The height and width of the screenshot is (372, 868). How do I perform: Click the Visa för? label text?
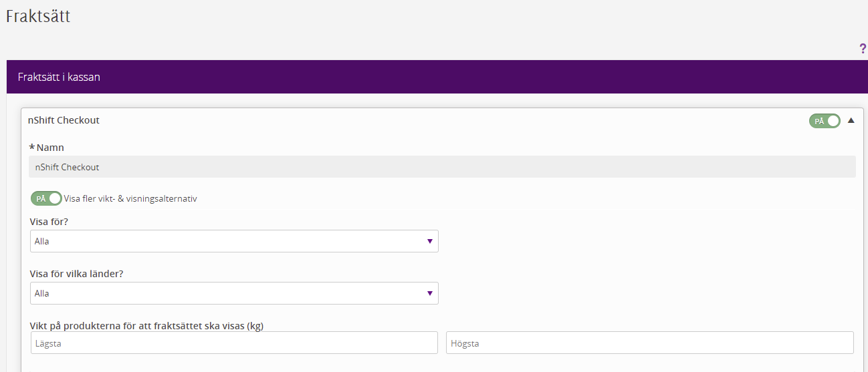(49, 222)
